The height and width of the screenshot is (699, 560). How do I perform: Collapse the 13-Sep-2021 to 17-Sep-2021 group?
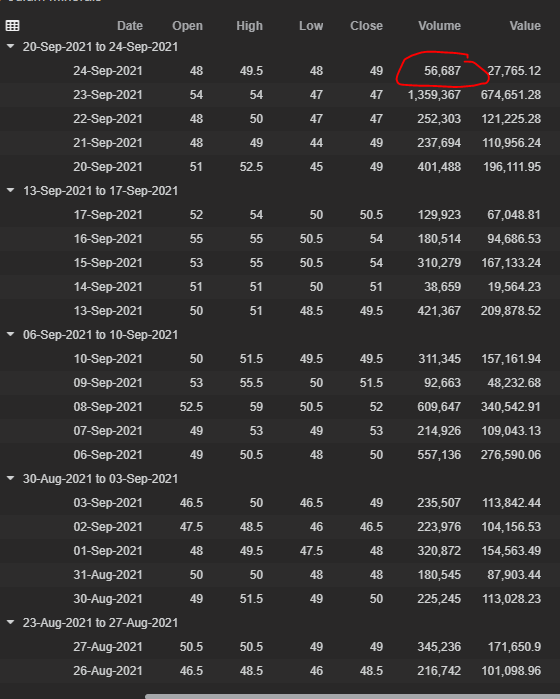pos(10,190)
